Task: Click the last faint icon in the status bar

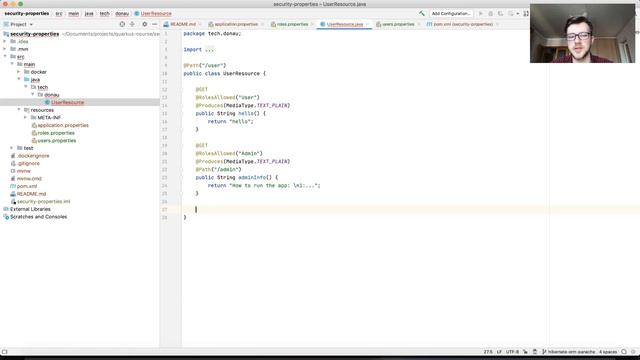Action: 633,351
